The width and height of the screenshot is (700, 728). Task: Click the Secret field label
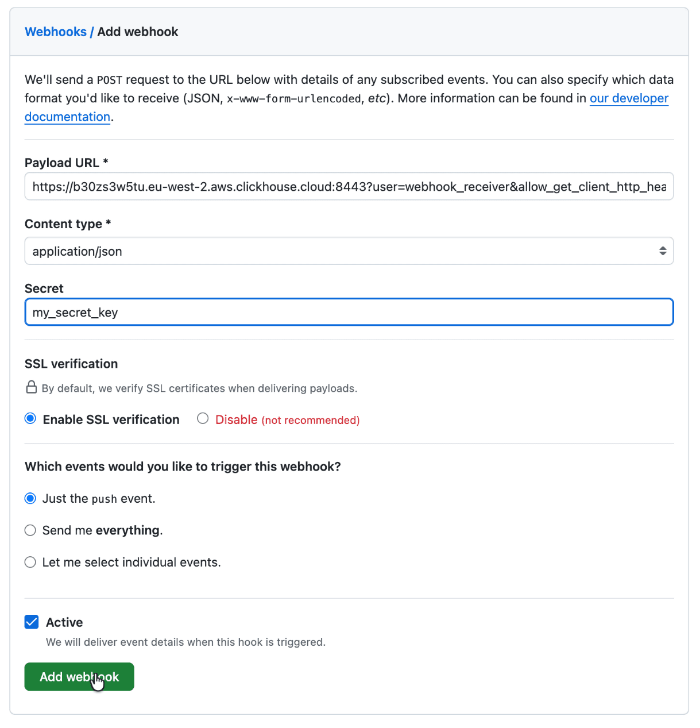tap(44, 289)
